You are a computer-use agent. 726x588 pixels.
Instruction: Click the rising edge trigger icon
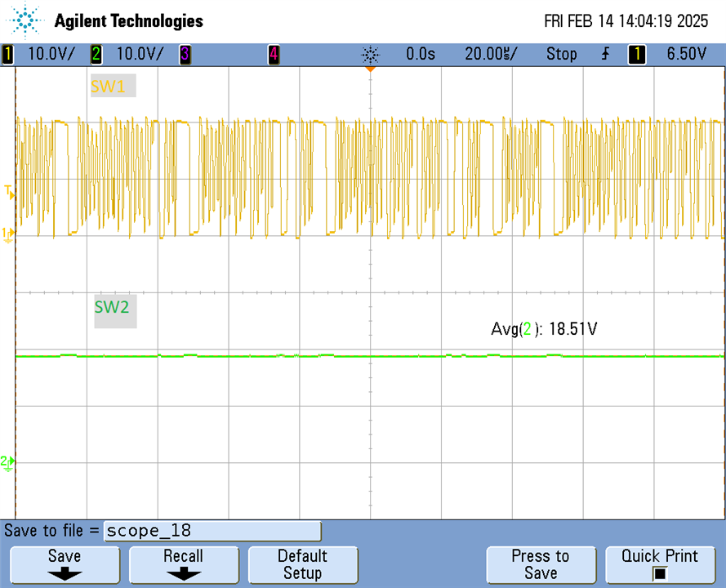606,54
